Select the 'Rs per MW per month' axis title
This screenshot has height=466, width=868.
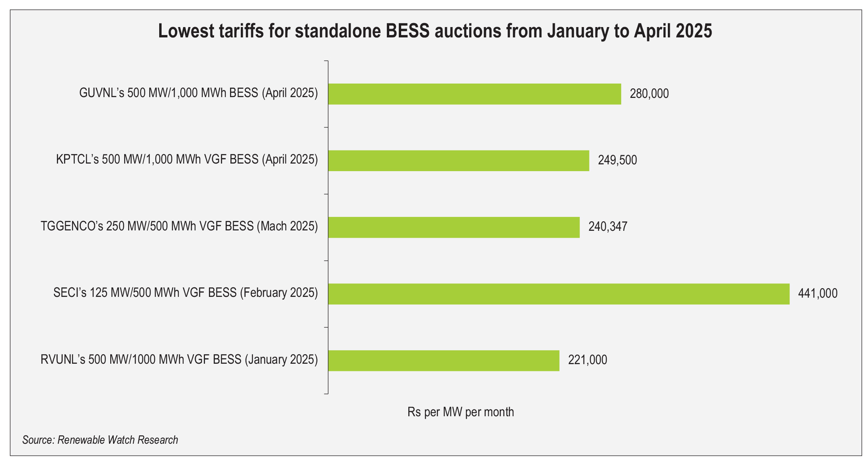[460, 412]
